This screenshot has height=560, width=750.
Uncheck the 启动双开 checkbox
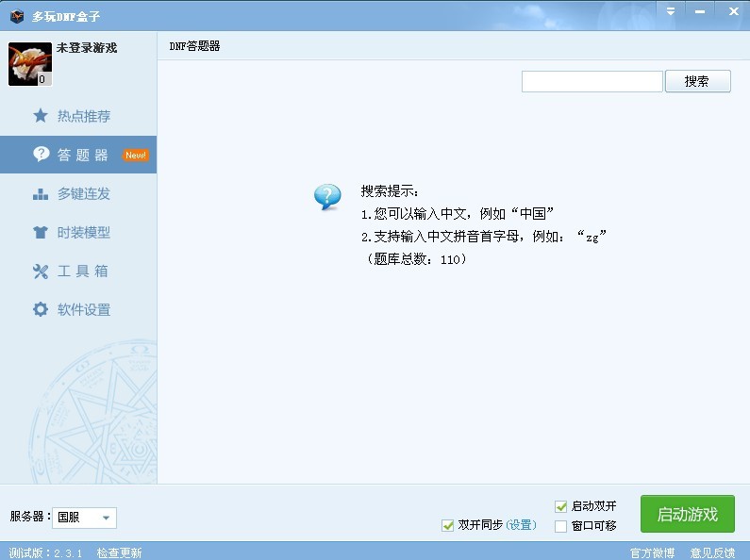tap(560, 506)
